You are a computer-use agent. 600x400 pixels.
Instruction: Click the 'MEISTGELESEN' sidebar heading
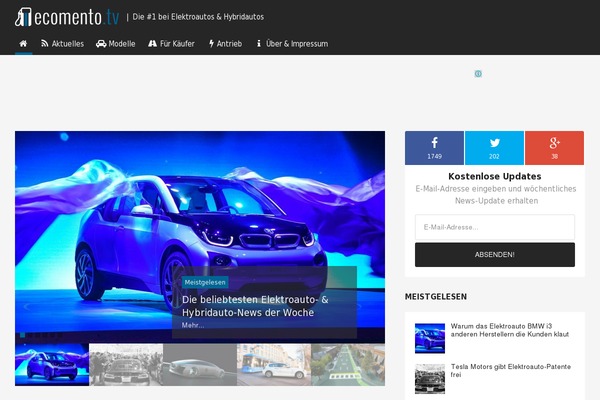tap(436, 297)
